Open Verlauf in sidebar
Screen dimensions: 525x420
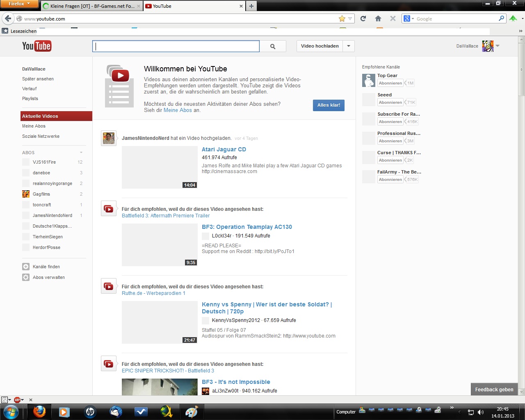click(x=30, y=89)
